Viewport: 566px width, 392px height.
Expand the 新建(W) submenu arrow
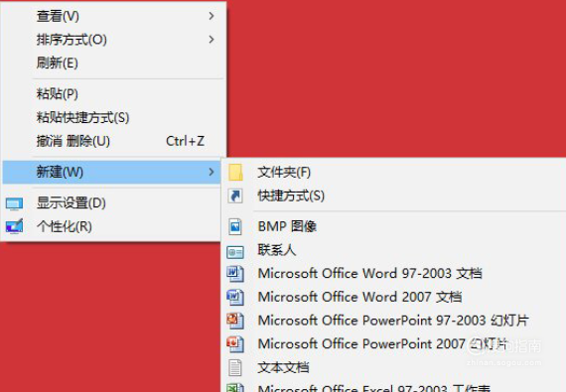tap(212, 172)
